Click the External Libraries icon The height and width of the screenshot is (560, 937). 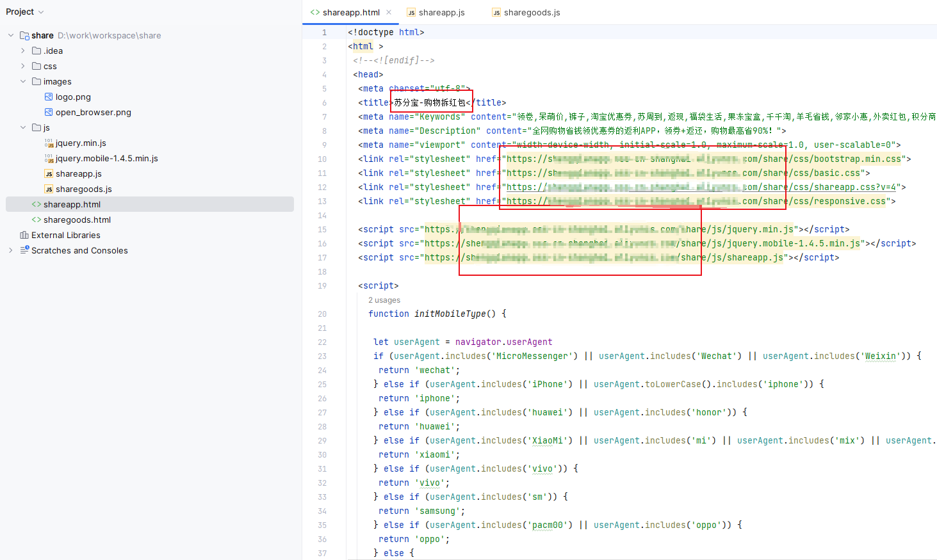pyautogui.click(x=24, y=236)
